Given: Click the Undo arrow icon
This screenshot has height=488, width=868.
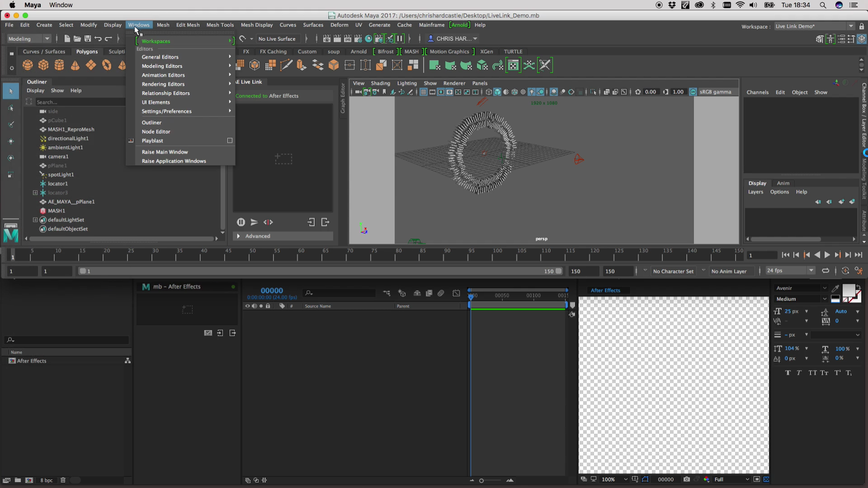Looking at the screenshot, I should (x=98, y=38).
